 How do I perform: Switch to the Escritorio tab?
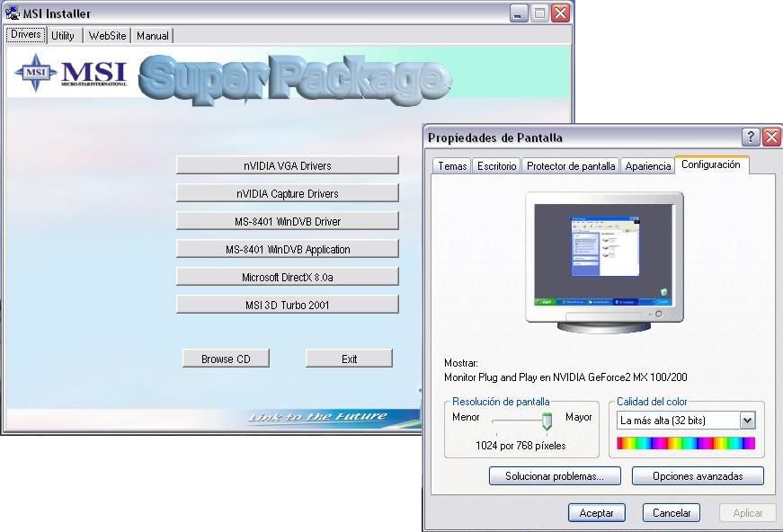pos(496,166)
